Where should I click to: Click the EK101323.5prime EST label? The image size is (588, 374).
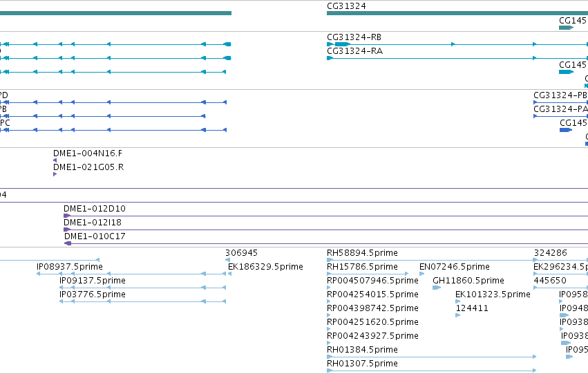(x=493, y=294)
